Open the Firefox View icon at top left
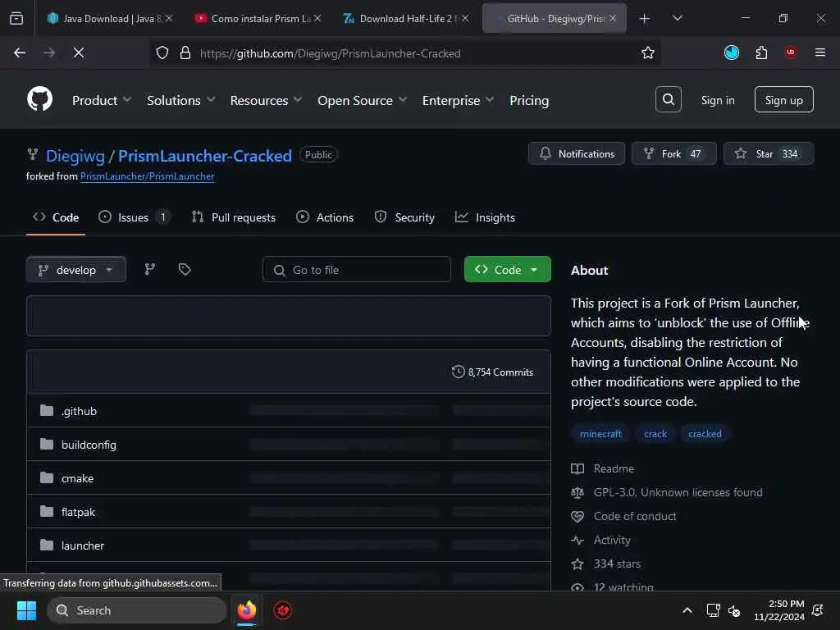This screenshot has height=630, width=840. [x=16, y=18]
